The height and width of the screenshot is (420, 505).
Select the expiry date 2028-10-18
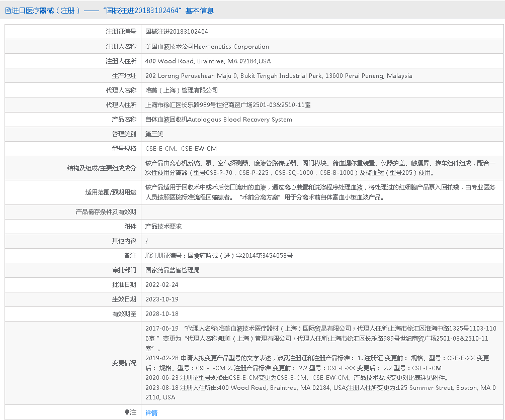click(x=161, y=314)
